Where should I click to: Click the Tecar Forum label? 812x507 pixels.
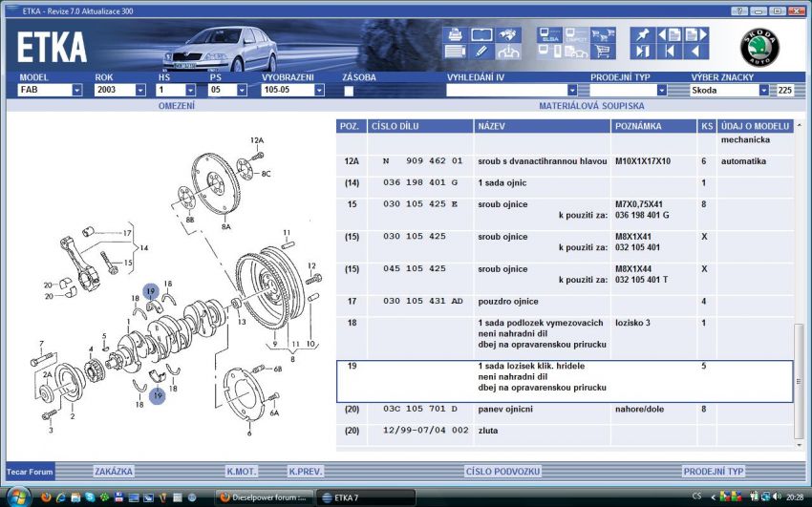pos(30,472)
